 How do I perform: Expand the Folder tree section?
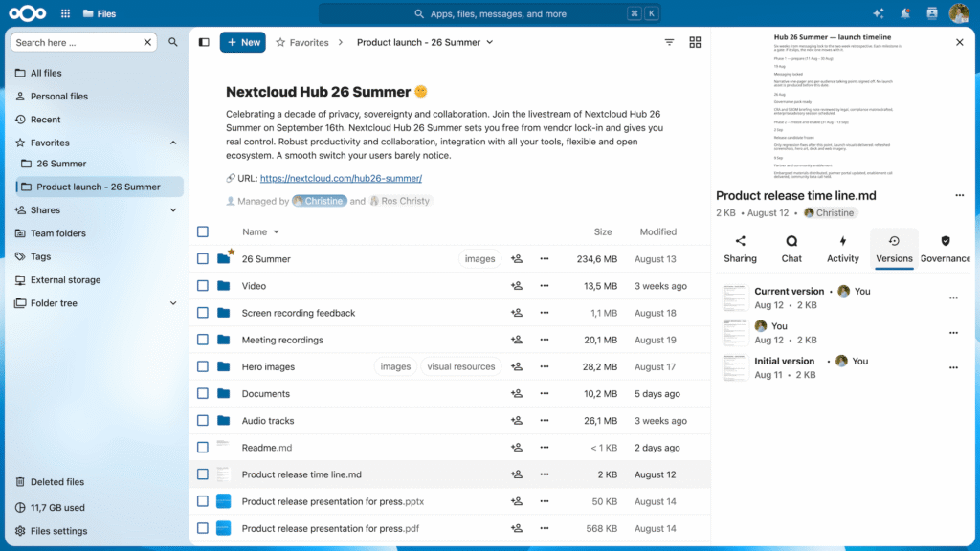click(173, 303)
